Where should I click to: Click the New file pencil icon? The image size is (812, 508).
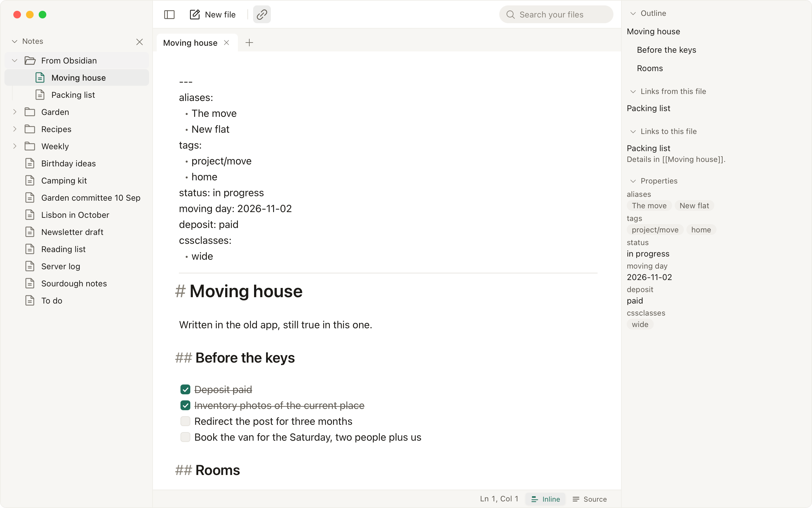click(x=195, y=15)
